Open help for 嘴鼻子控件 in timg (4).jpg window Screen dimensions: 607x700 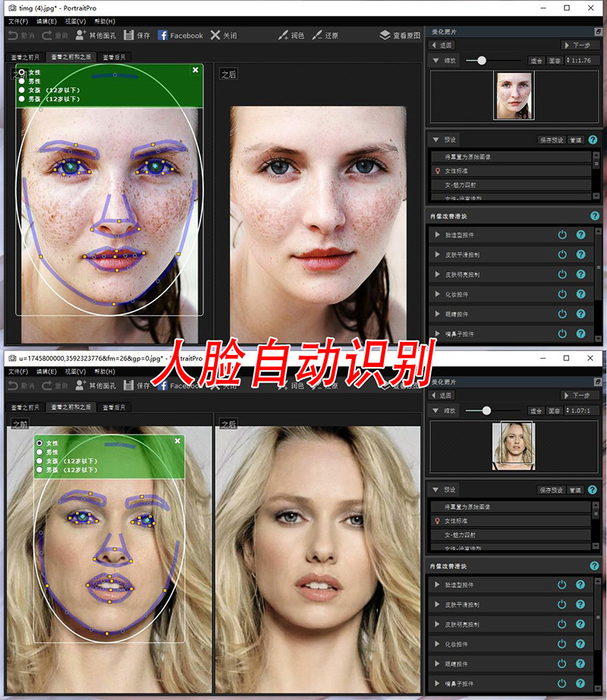[580, 334]
